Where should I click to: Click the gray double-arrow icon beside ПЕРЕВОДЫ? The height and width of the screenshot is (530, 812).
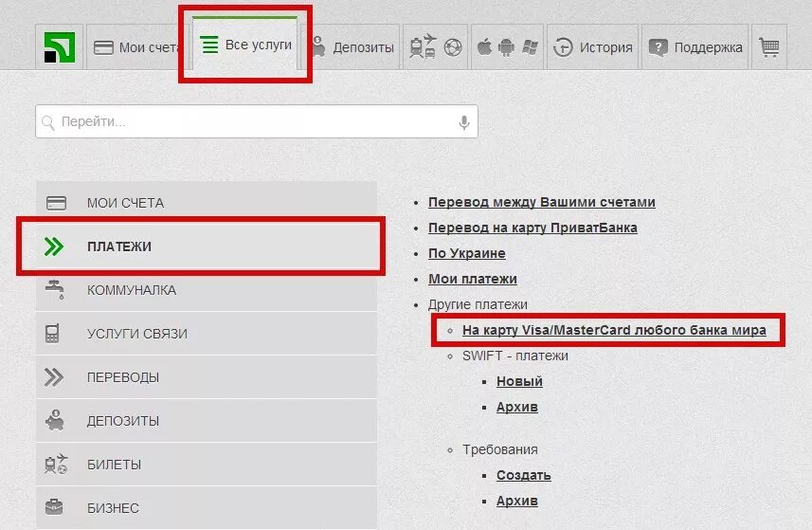(54, 377)
